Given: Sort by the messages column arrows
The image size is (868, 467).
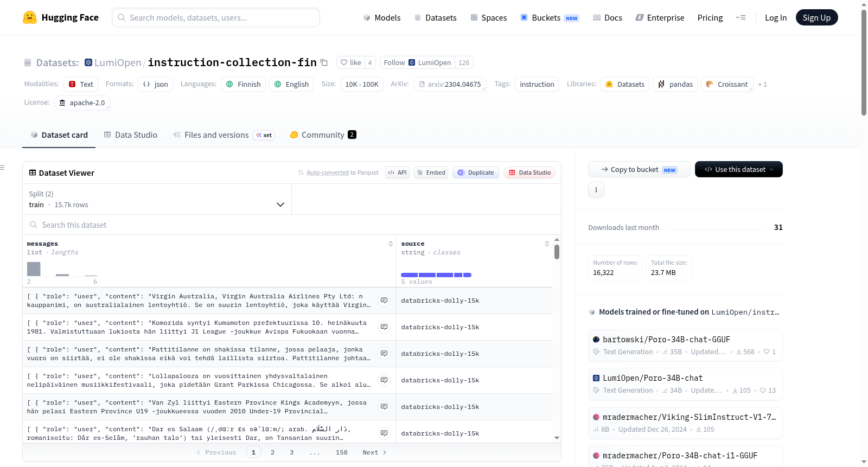Looking at the screenshot, I should pyautogui.click(x=391, y=244).
